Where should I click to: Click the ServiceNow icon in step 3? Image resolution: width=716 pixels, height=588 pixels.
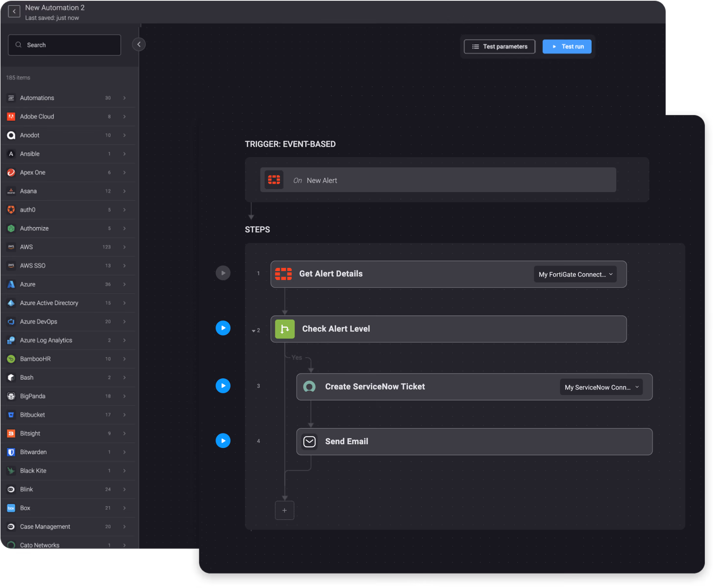(x=310, y=387)
